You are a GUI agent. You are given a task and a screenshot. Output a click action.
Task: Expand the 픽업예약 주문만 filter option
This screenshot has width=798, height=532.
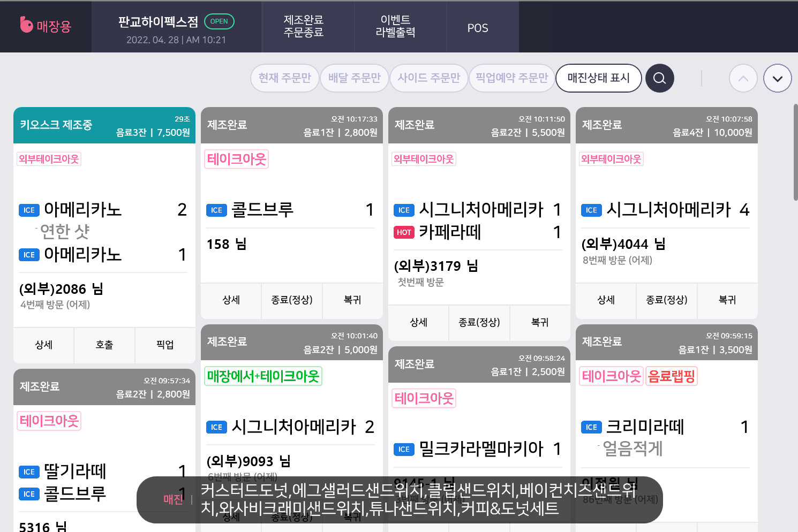tap(511, 78)
